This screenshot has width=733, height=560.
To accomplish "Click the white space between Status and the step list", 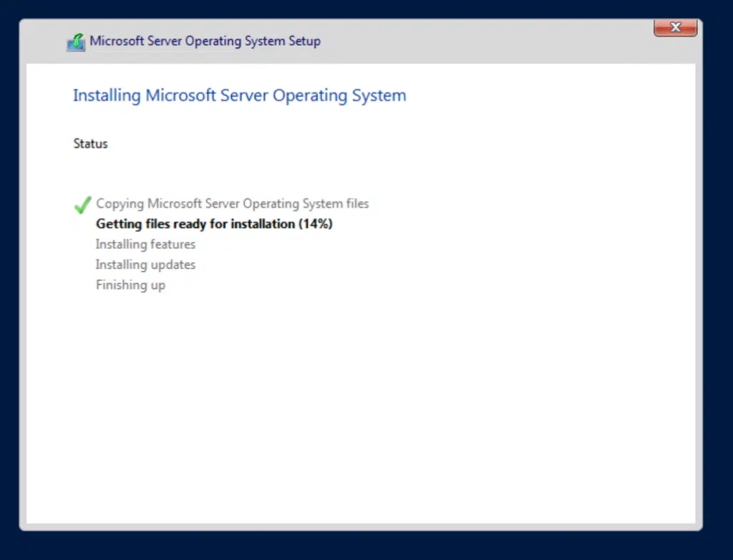I will click(x=215, y=174).
